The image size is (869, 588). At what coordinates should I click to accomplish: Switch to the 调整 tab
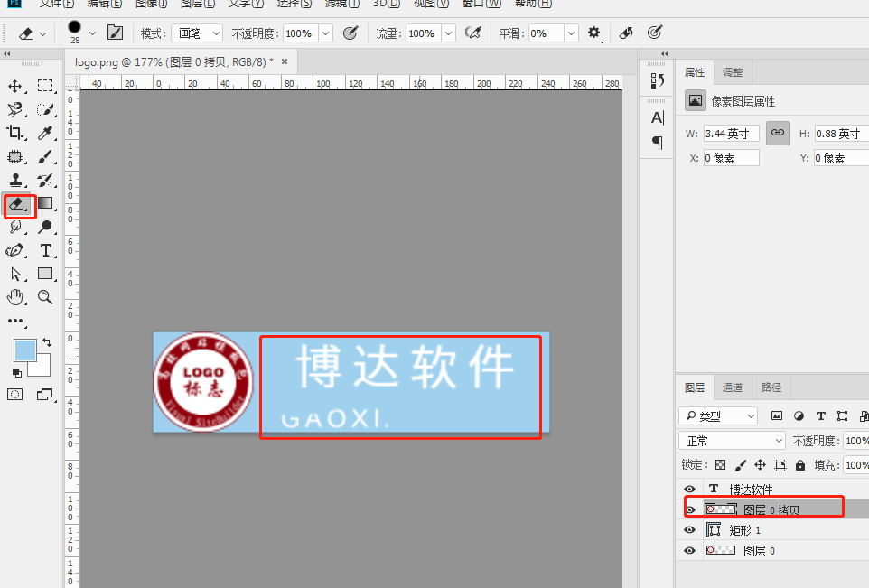732,72
